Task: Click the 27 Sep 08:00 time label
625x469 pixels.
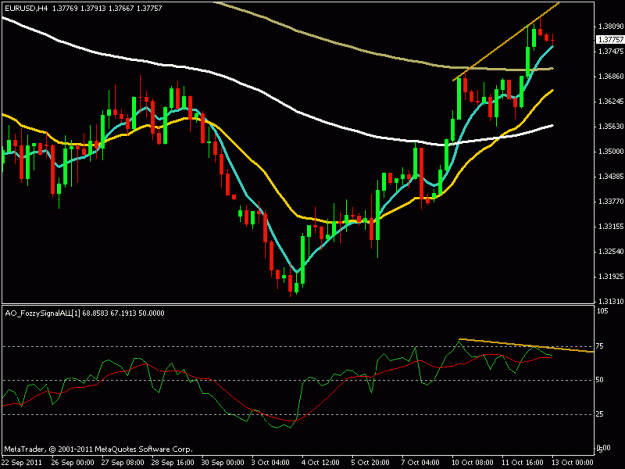Action: pos(122,462)
